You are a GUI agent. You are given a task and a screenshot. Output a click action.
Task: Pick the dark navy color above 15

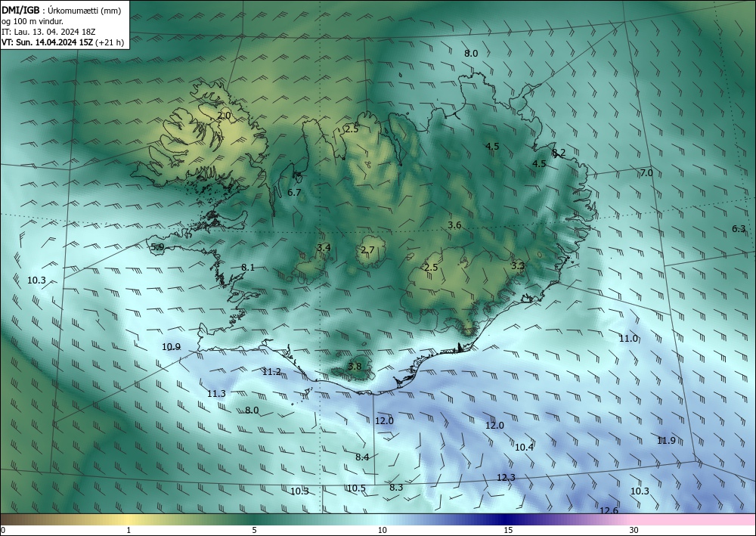coord(508,519)
